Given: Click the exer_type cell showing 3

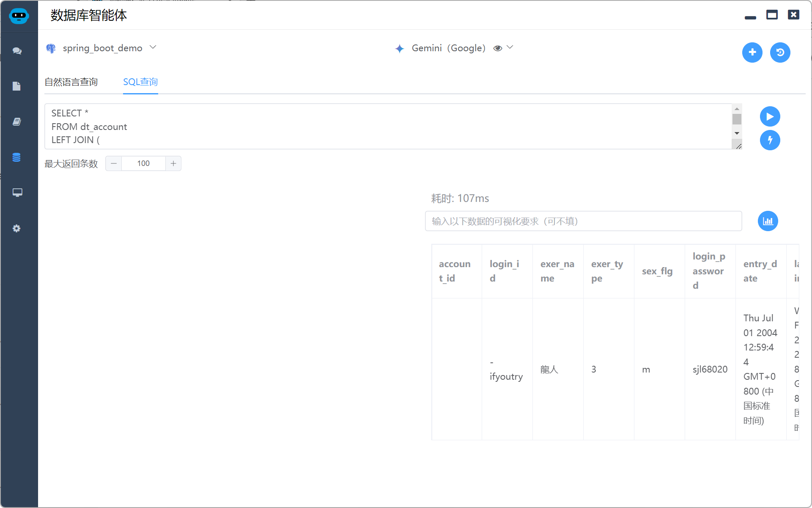Looking at the screenshot, I should (609, 369).
